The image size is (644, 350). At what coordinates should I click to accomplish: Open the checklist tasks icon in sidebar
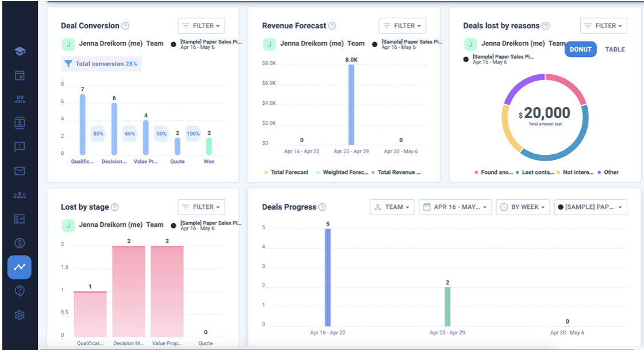[20, 219]
